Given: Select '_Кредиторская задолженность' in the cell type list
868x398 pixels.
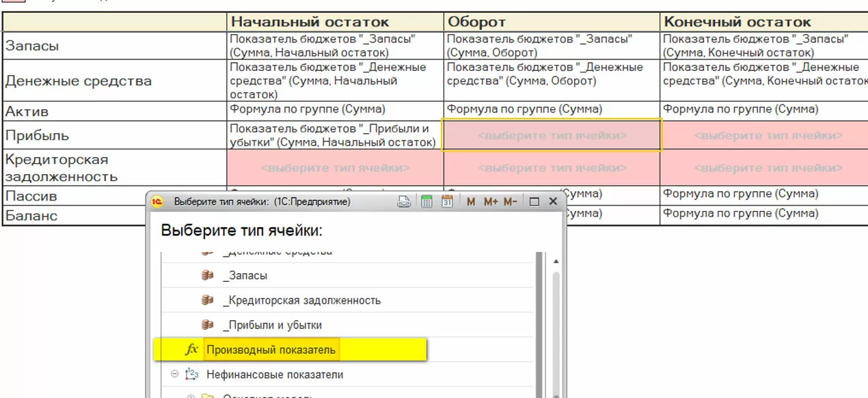Looking at the screenshot, I should [301, 300].
